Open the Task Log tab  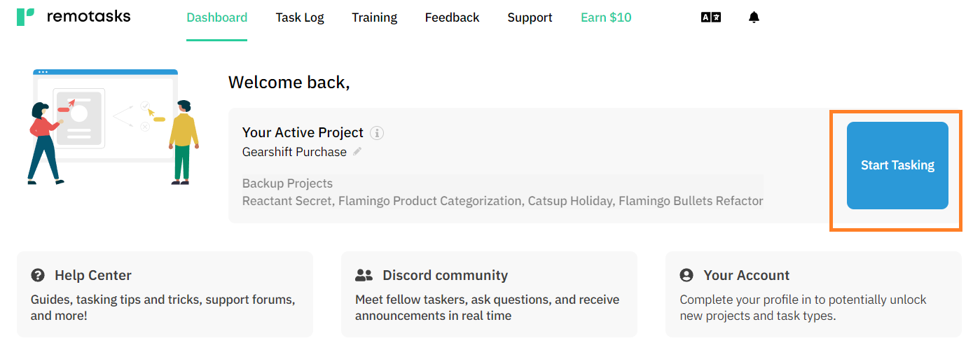coord(300,17)
